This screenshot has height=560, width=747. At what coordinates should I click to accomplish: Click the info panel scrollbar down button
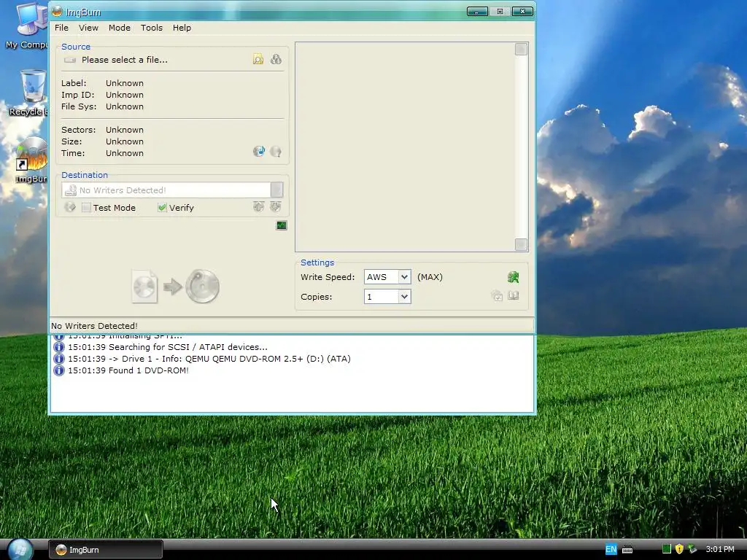pyautogui.click(x=521, y=244)
